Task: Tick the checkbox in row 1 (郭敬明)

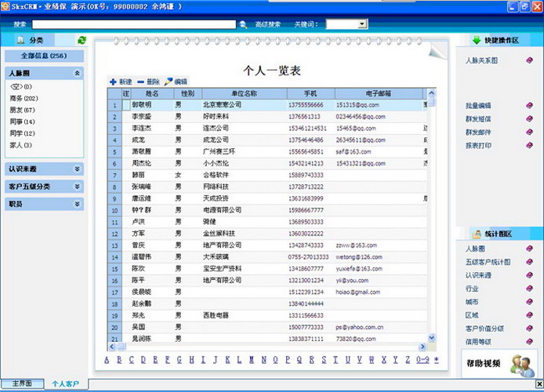Action: tap(126, 105)
